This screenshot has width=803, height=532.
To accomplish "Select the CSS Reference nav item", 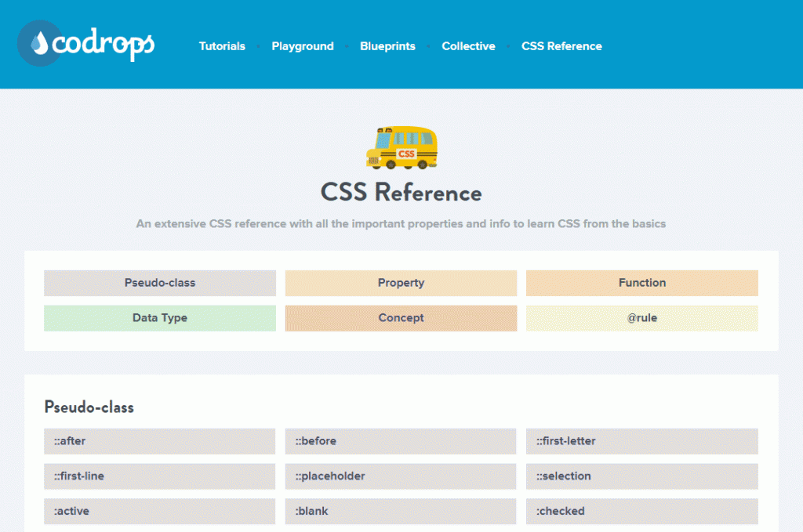I will (561, 45).
